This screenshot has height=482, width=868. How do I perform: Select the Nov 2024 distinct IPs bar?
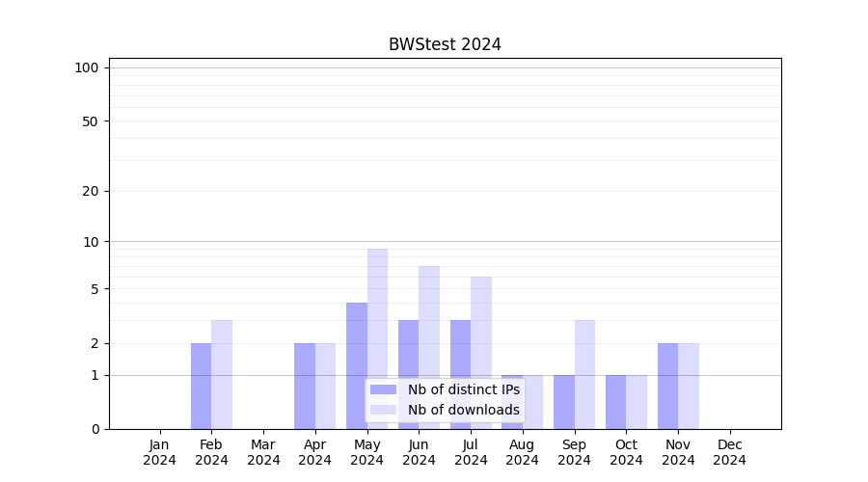pyautogui.click(x=667, y=386)
